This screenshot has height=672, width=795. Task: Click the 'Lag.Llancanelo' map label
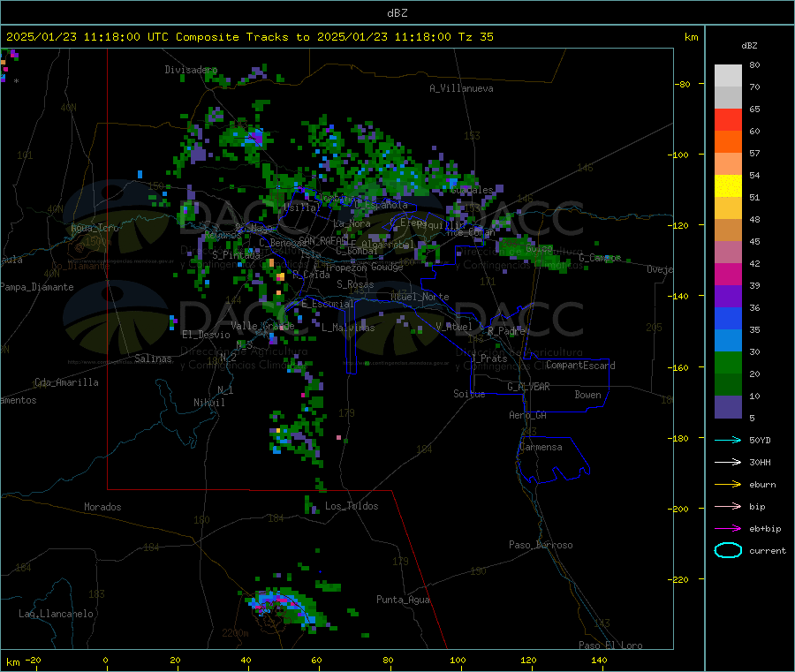click(x=56, y=614)
